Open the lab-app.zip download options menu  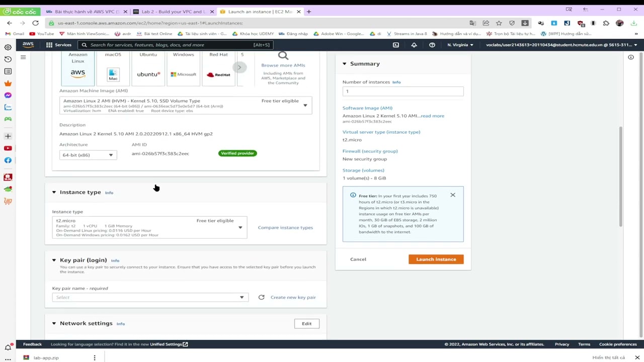point(95,357)
